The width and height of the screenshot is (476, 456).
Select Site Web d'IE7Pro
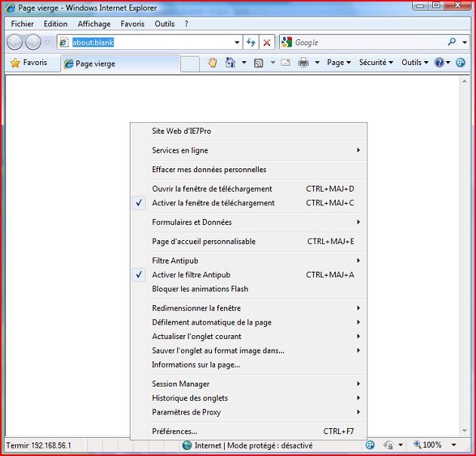[x=249, y=131]
